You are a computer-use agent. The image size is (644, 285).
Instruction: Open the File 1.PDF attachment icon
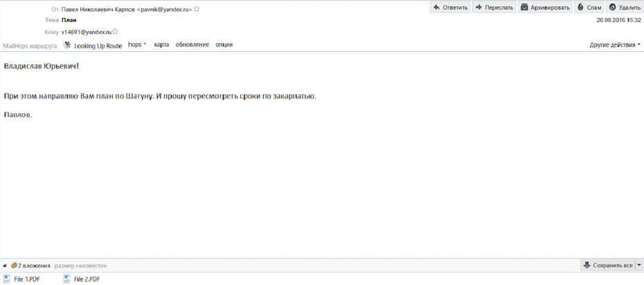click(x=7, y=279)
